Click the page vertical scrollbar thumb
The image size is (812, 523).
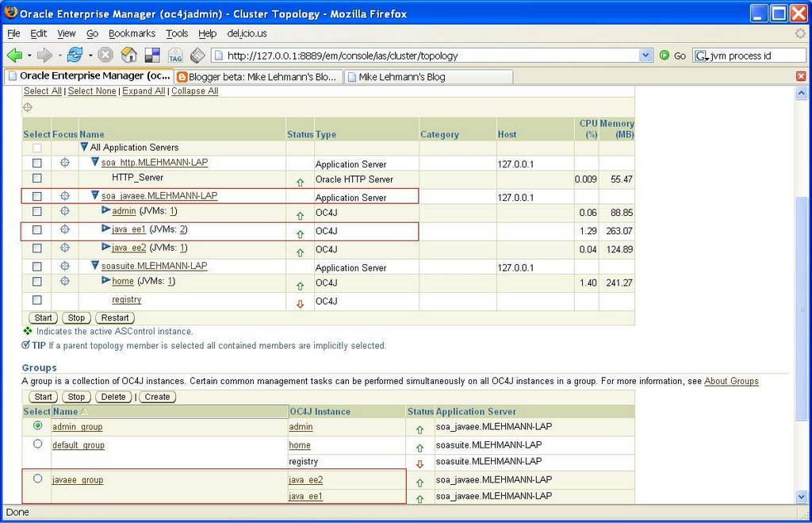[x=801, y=309]
